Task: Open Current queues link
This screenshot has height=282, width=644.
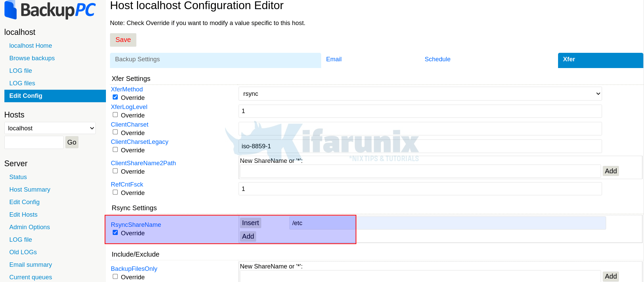Action: (x=31, y=277)
